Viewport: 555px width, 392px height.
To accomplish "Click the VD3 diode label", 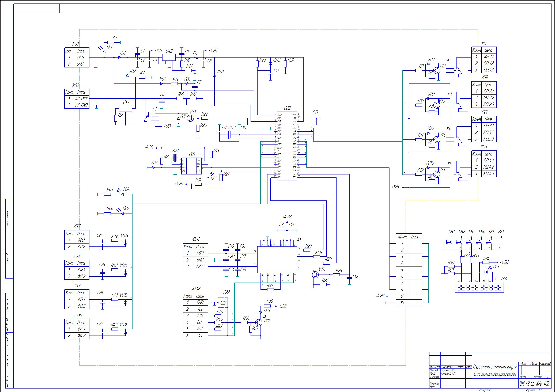I will 154,162.
